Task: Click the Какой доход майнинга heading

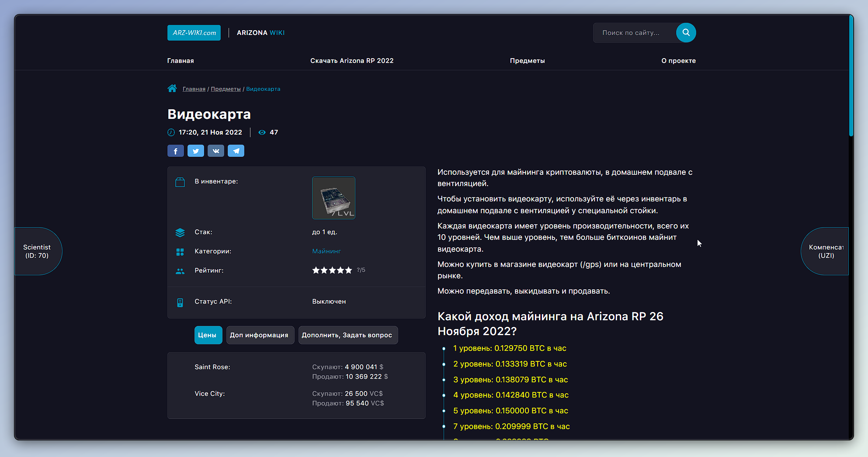Action: click(550, 324)
